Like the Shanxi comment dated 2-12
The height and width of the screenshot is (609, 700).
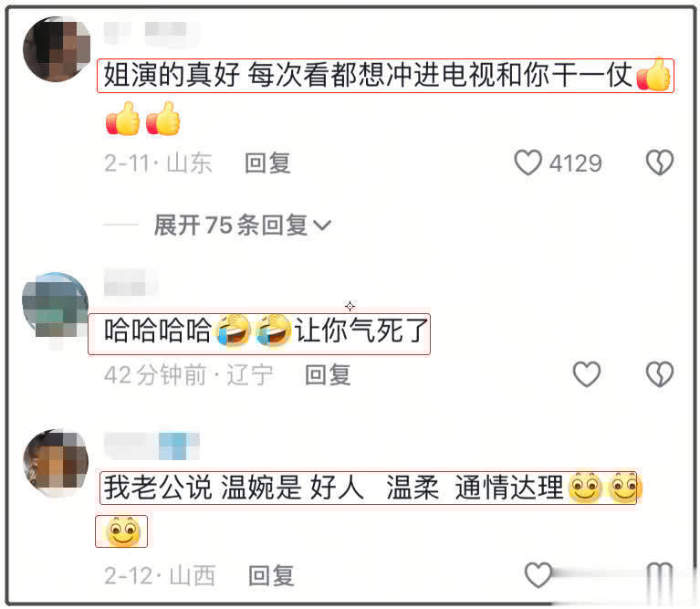point(538,574)
